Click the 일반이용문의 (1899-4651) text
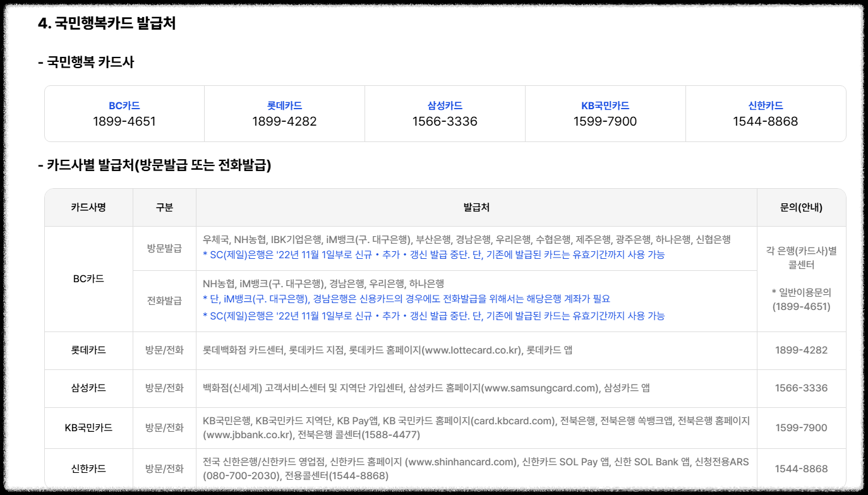Image resolution: width=868 pixels, height=495 pixels. tap(801, 299)
